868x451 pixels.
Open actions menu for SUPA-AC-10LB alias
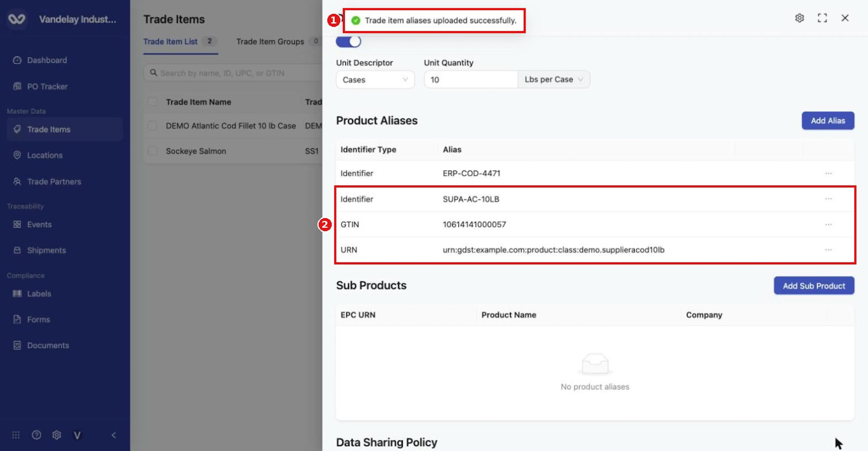click(x=828, y=199)
